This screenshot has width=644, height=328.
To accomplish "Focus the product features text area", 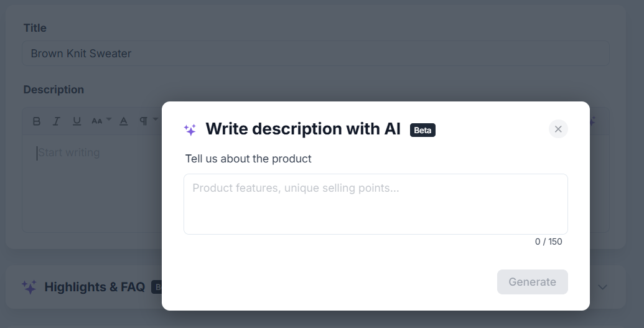I will [376, 204].
